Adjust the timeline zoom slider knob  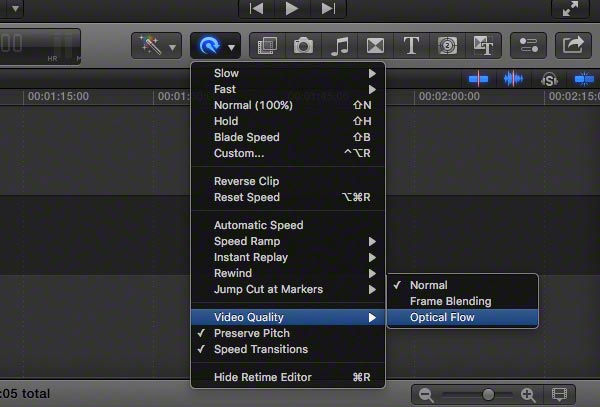(x=488, y=394)
